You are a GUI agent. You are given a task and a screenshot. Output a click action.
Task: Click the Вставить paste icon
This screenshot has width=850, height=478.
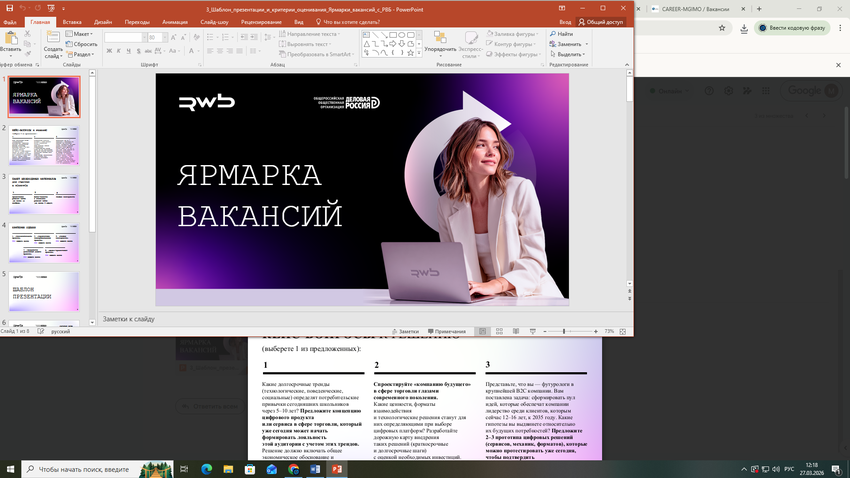pos(10,39)
